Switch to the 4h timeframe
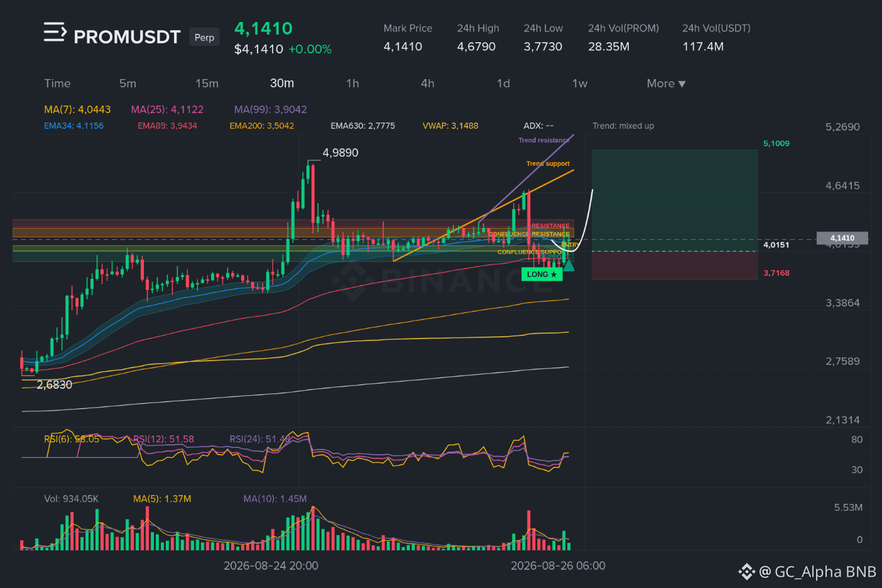Viewport: 882px width, 588px height. pos(428,84)
